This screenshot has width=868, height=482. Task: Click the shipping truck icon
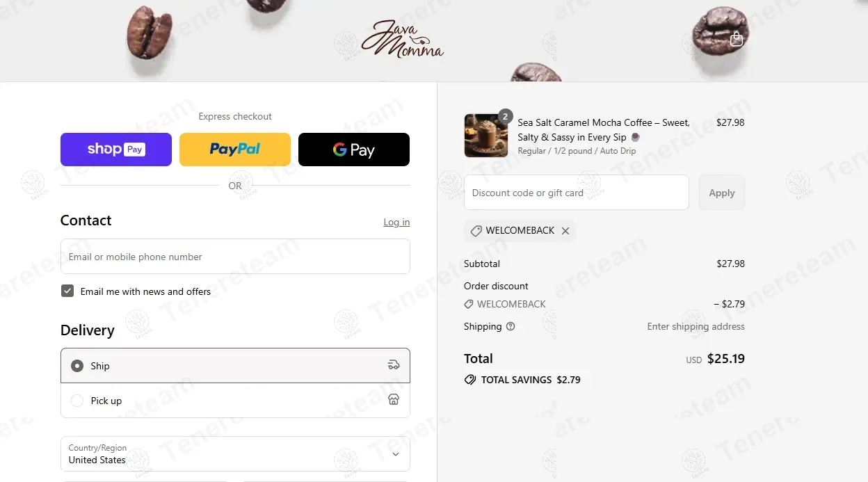pyautogui.click(x=394, y=365)
